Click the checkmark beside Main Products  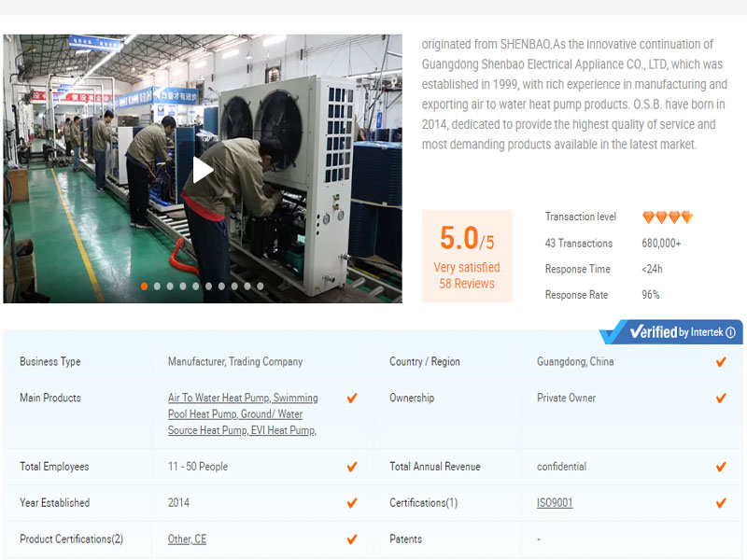[x=352, y=398]
